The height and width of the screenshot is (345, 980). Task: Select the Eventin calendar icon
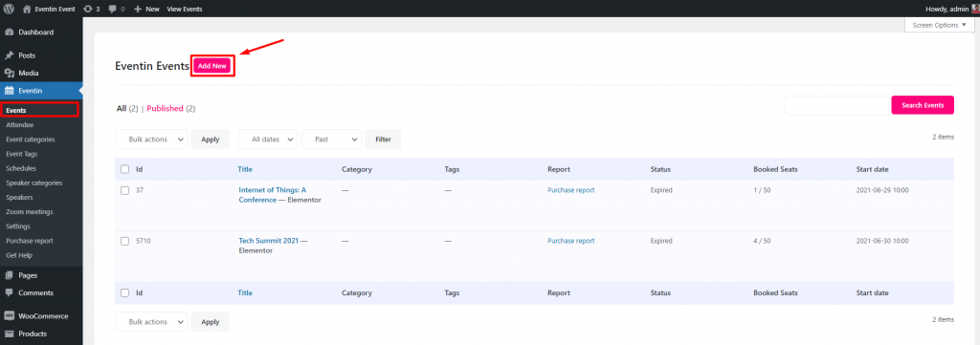click(x=10, y=91)
